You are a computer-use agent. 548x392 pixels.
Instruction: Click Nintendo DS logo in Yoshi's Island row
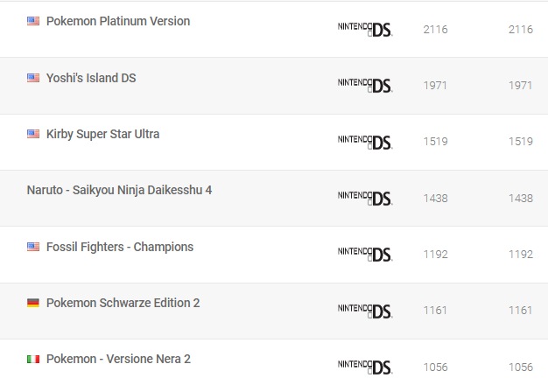point(364,85)
